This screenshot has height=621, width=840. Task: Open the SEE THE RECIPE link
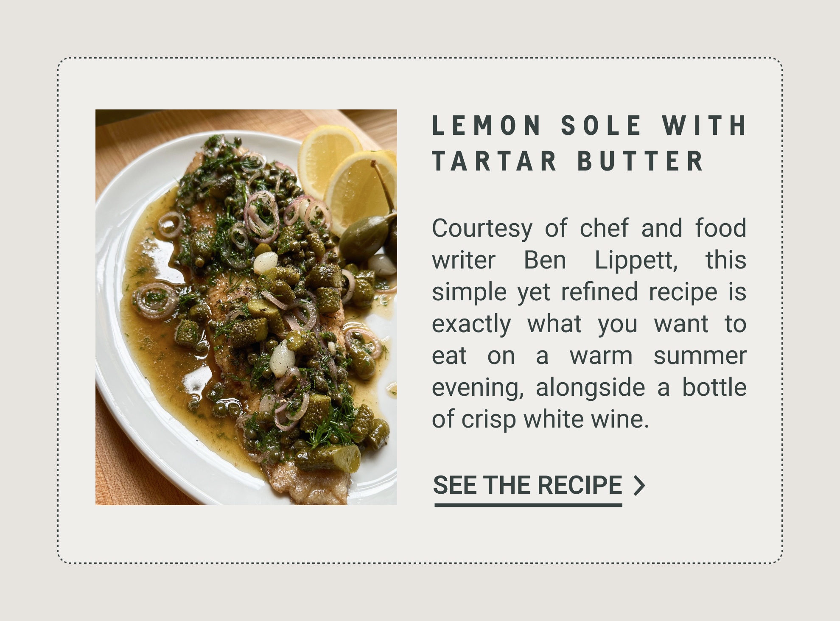coord(527,485)
